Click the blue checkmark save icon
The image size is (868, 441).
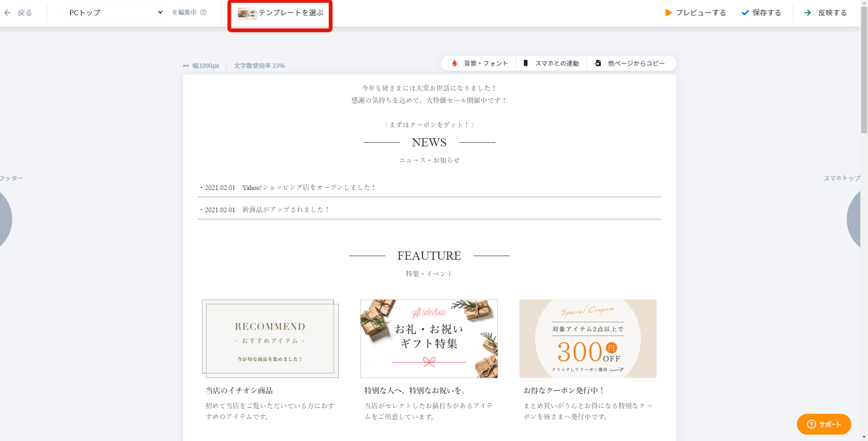[x=745, y=13]
